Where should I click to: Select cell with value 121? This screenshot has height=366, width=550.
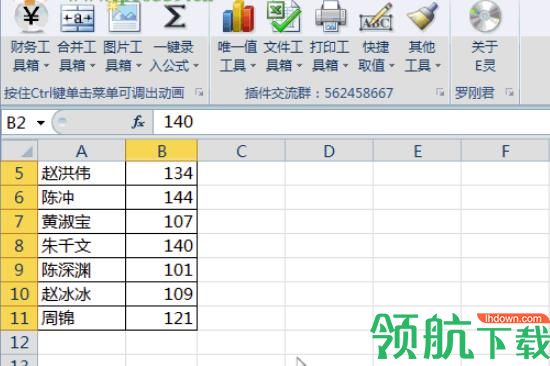click(161, 319)
